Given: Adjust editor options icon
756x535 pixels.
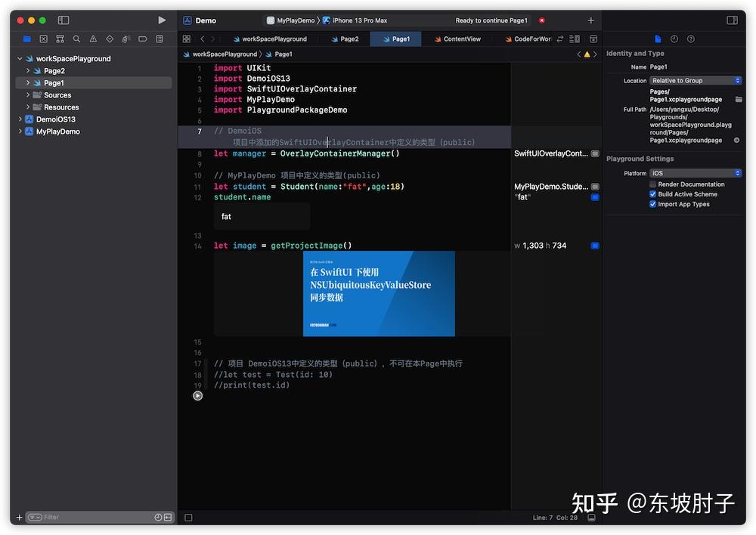Looking at the screenshot, I should tap(575, 39).
